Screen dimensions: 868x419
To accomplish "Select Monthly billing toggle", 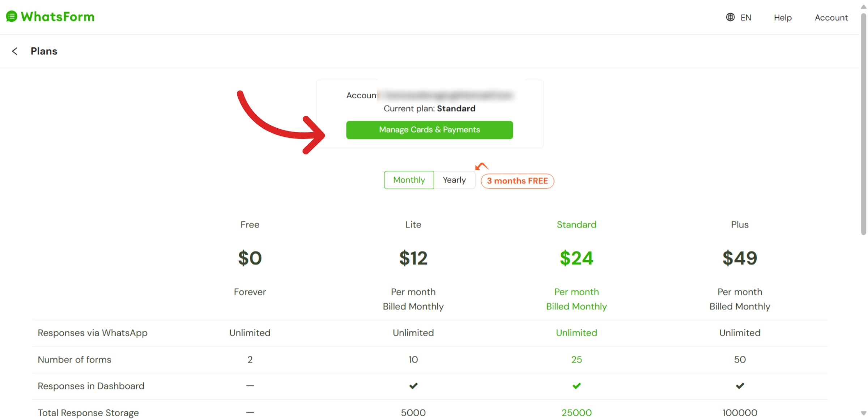I will coord(409,180).
